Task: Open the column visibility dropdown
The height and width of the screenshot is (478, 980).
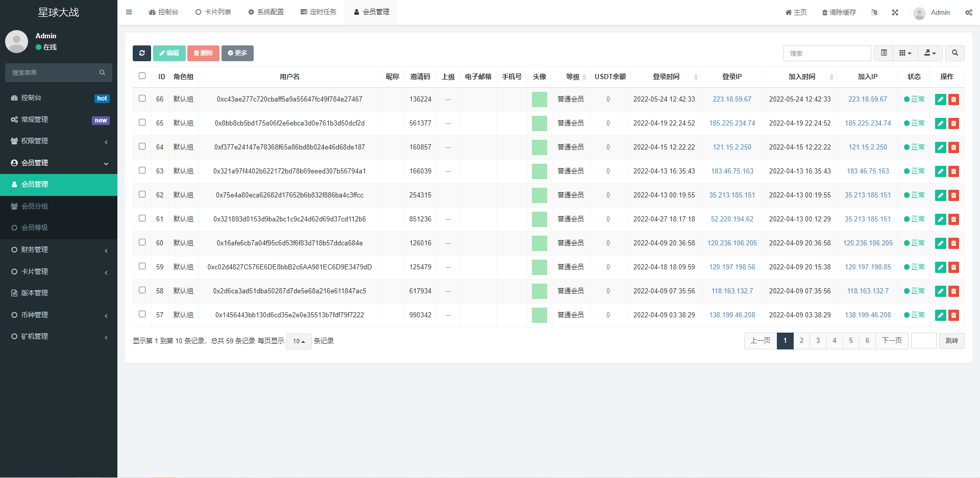Action: pyautogui.click(x=905, y=53)
